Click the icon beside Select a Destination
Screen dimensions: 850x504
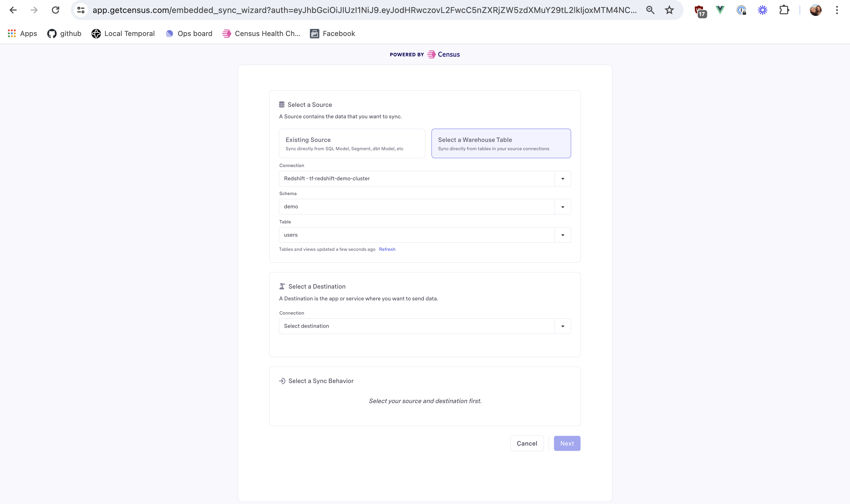point(282,286)
